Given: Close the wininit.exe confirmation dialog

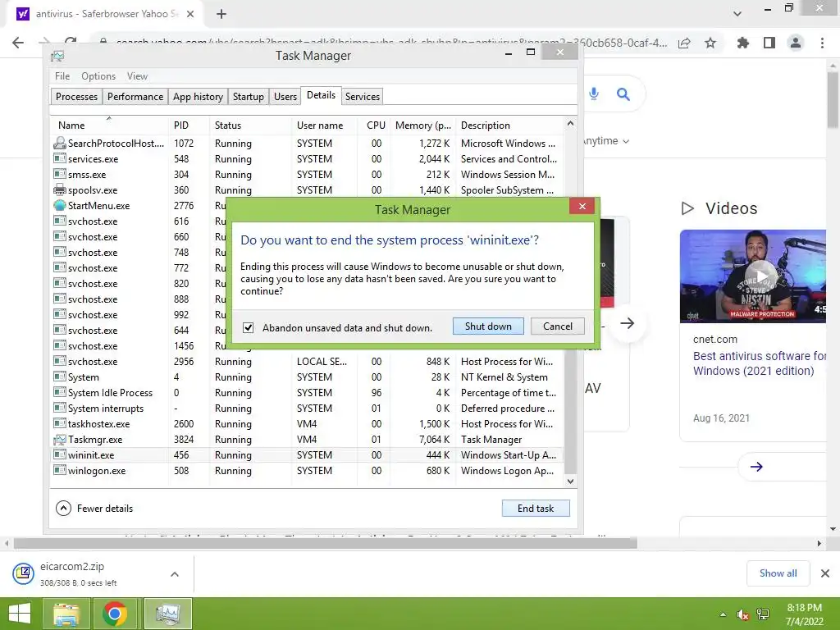Looking at the screenshot, I should point(582,206).
